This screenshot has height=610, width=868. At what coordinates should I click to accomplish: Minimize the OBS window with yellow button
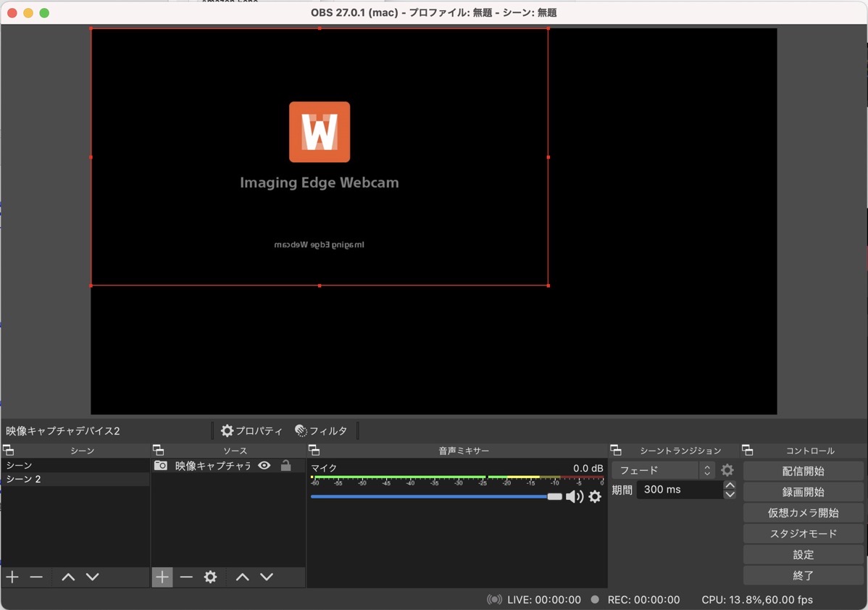click(x=28, y=13)
